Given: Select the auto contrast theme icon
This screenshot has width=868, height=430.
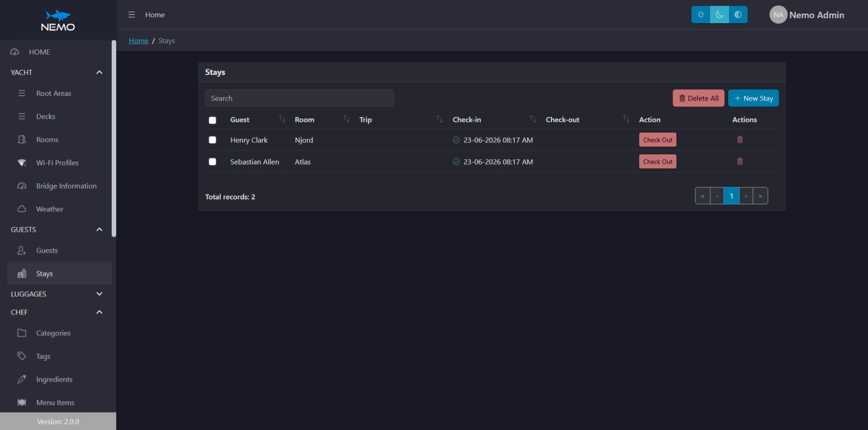Looking at the screenshot, I should coord(738,15).
